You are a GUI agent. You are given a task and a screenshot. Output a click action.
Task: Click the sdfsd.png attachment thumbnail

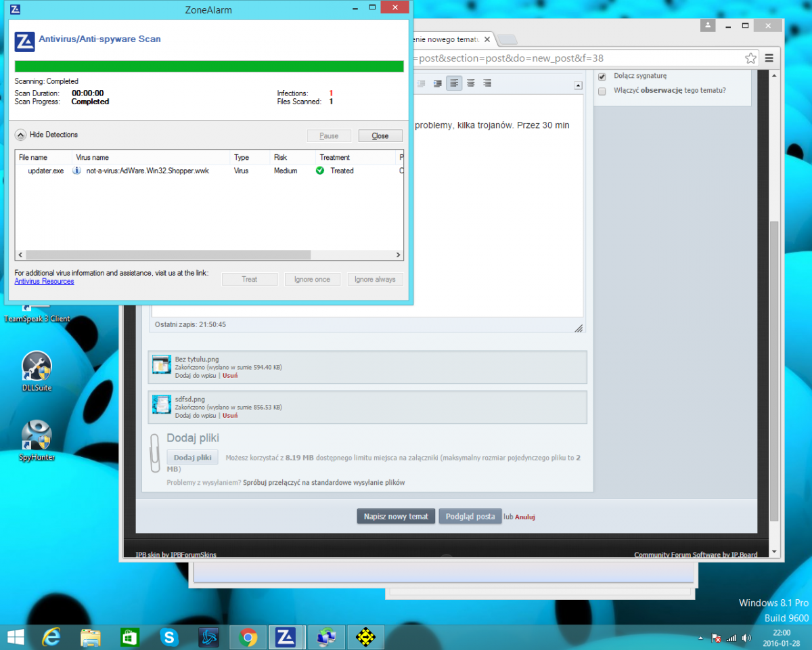point(162,406)
